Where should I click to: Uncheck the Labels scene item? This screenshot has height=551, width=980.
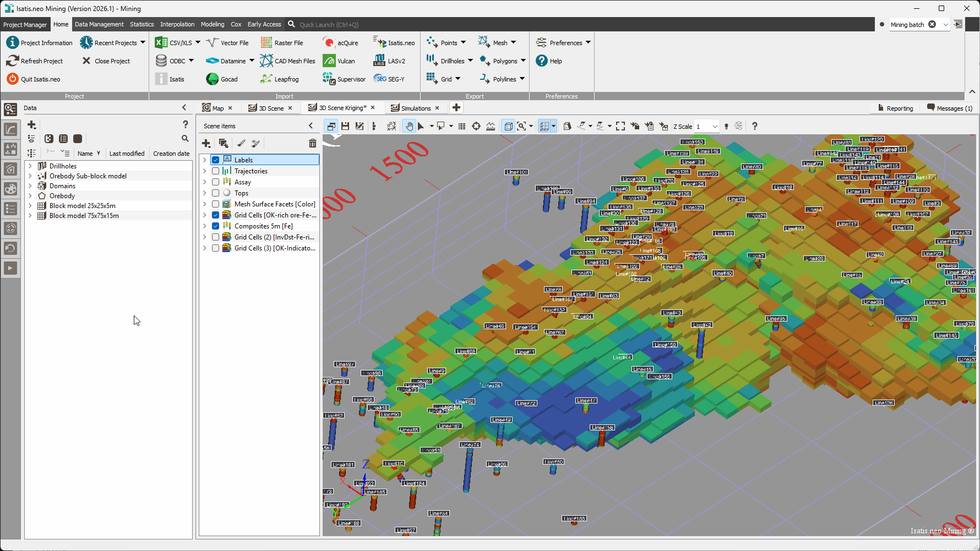coord(216,160)
